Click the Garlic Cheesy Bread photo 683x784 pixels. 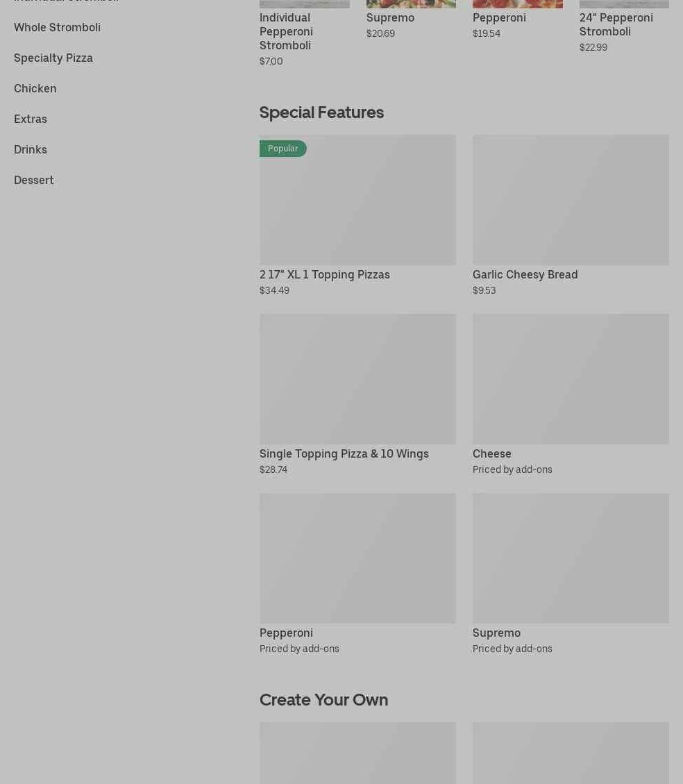click(571, 200)
